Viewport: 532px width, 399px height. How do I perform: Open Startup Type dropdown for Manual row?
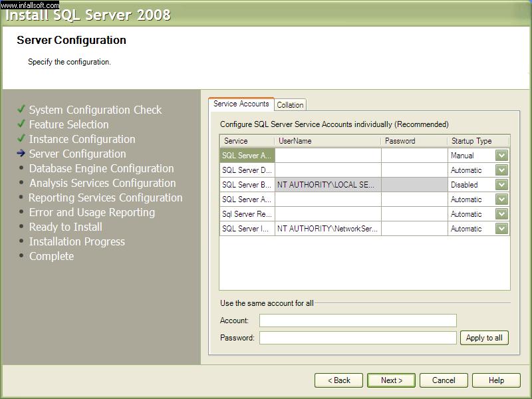501,156
